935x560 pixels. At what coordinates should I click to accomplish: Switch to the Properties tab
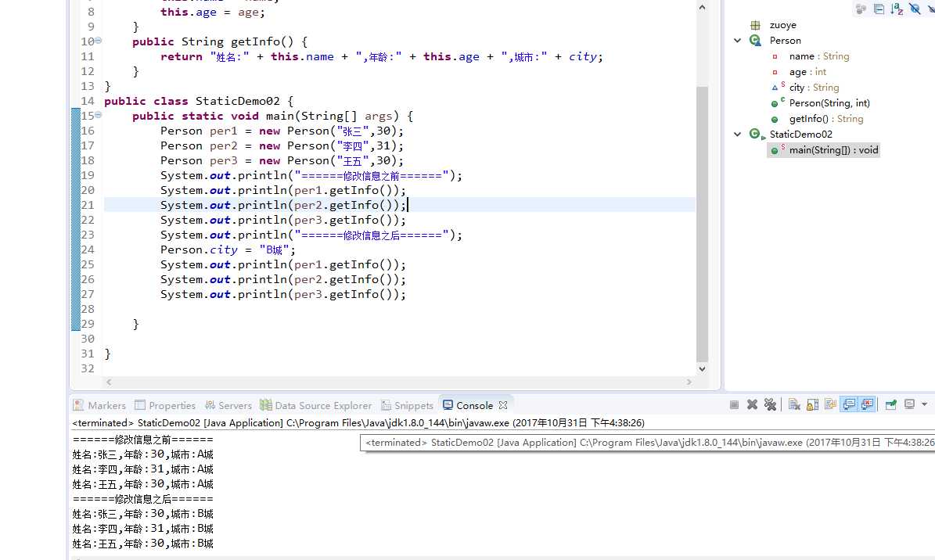[165, 406]
